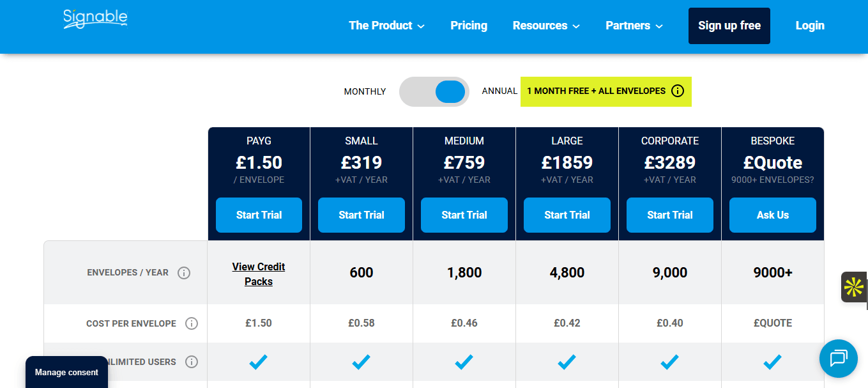Start Trial for the Medium plan
This screenshot has height=388, width=868.
(464, 215)
